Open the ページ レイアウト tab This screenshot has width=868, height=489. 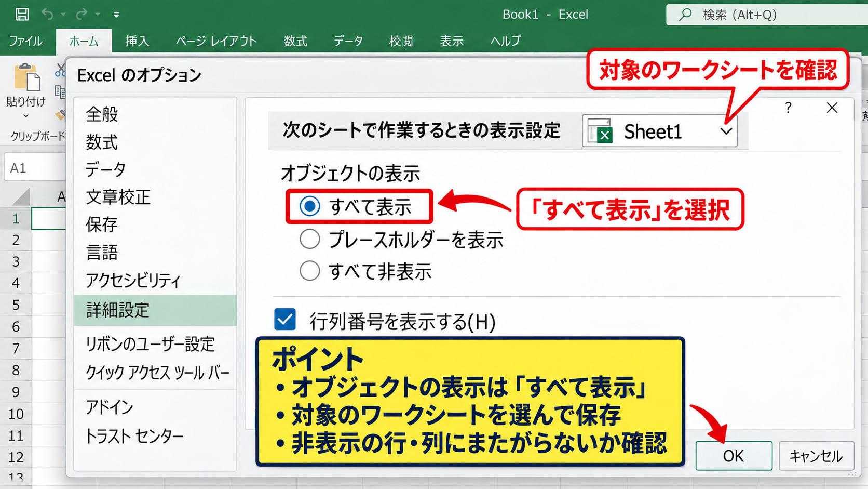coord(216,41)
